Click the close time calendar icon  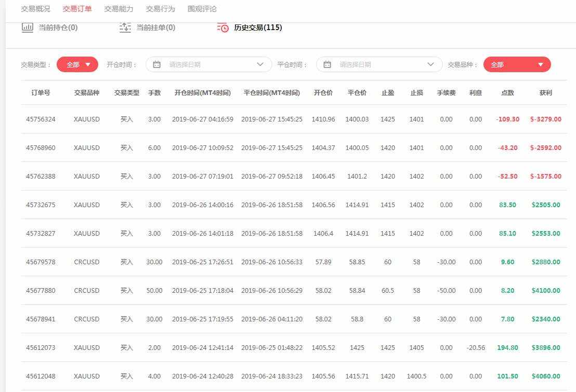pyautogui.click(x=328, y=64)
